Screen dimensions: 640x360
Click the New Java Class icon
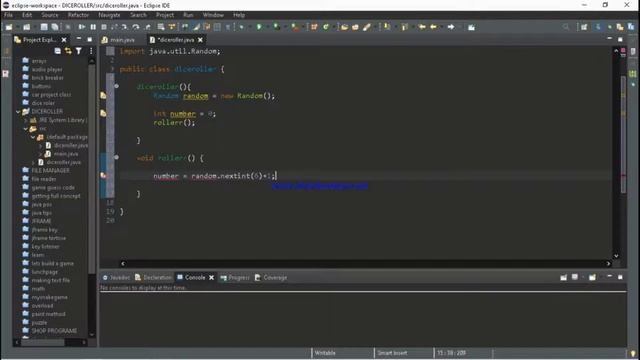[x=326, y=27]
